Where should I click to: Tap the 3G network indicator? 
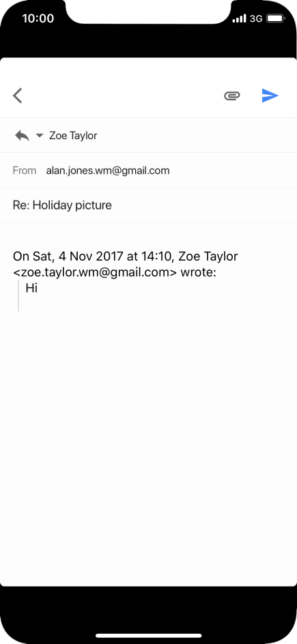click(x=256, y=18)
